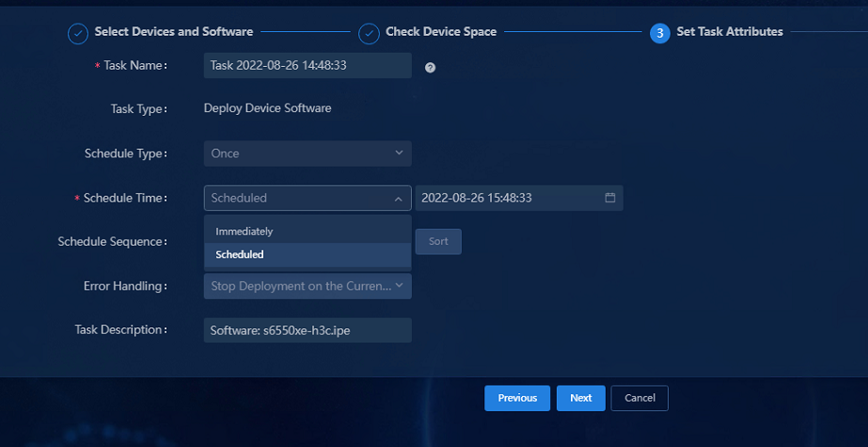
Task: Click the schedule date-time field 2022-08-26 15:48:33
Action: [x=519, y=198]
